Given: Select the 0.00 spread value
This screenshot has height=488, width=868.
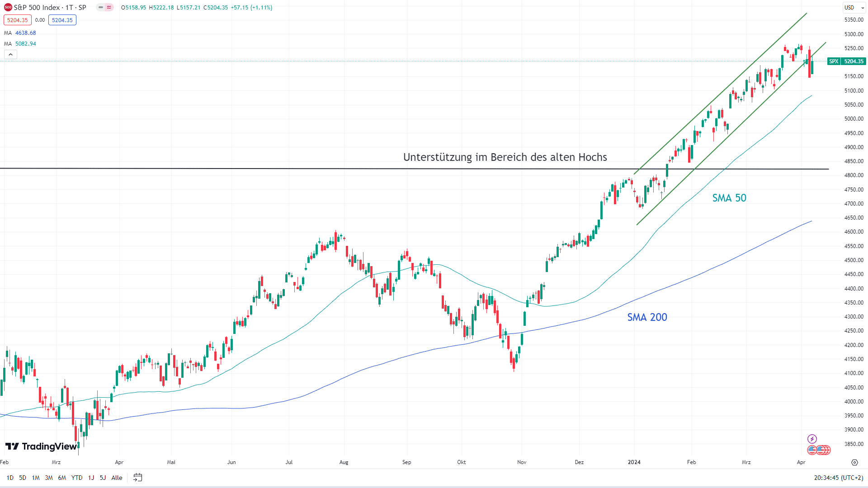Looking at the screenshot, I should (x=40, y=20).
